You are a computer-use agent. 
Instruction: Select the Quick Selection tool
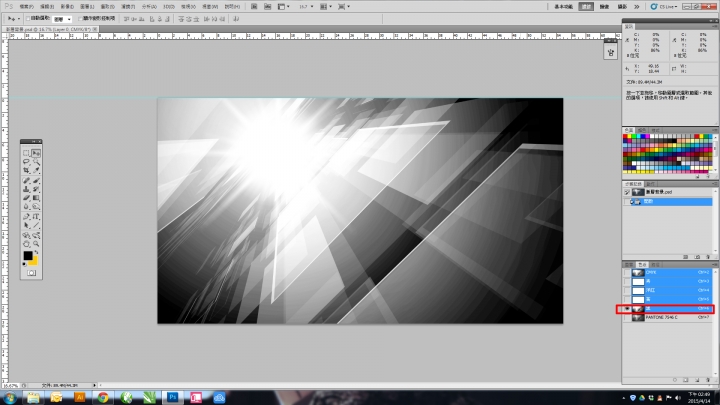[x=36, y=162]
